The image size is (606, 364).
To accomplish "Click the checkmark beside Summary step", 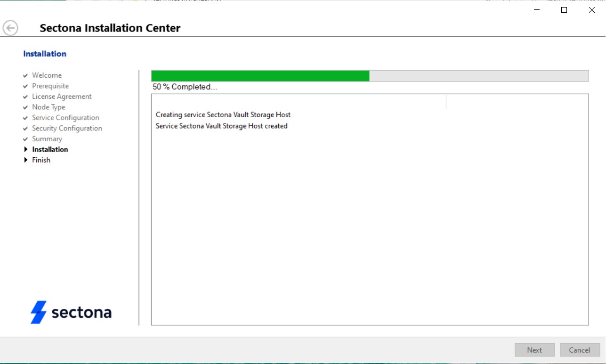I will tap(25, 139).
